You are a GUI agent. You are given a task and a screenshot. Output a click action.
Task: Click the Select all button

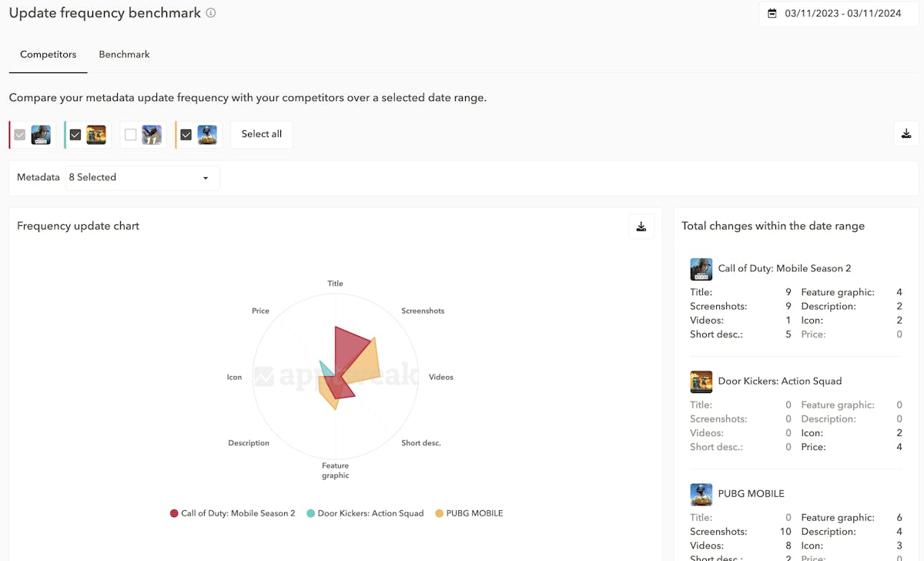[261, 134]
